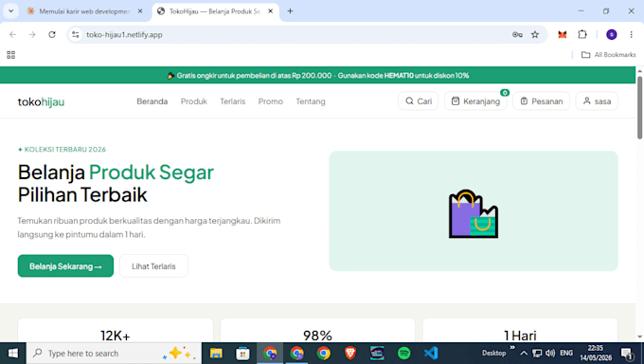Click the page vertical scrollbar thumb
This screenshot has height=364, width=644.
click(x=639, y=107)
